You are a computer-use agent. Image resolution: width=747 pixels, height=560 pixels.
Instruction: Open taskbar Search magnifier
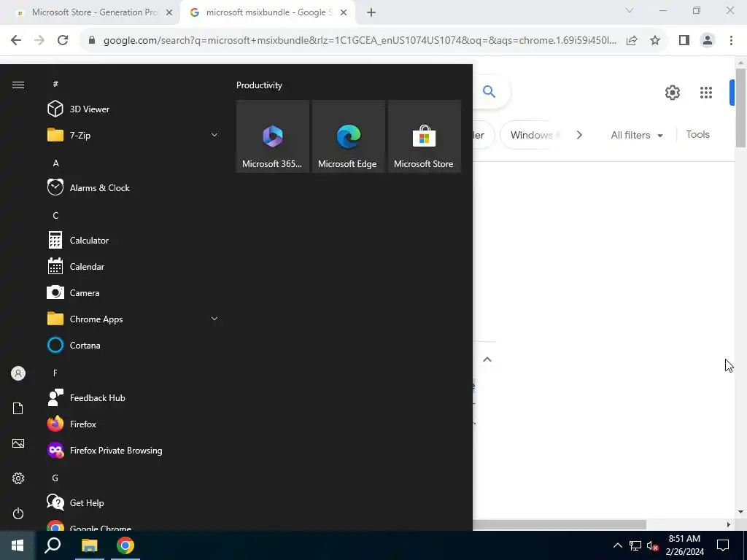(x=53, y=545)
